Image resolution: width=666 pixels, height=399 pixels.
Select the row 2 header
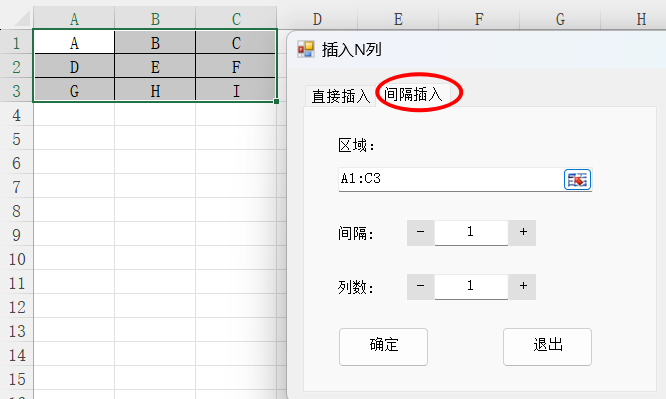point(17,67)
